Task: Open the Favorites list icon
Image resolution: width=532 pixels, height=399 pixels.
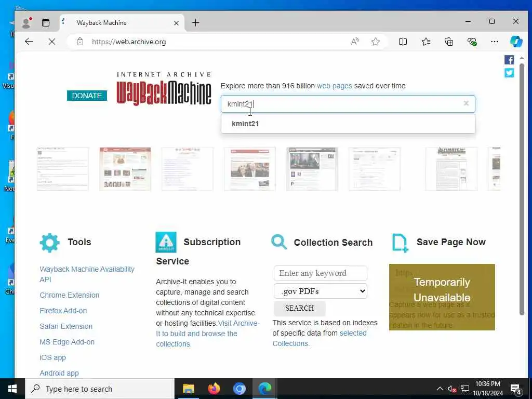Action: 426,42
